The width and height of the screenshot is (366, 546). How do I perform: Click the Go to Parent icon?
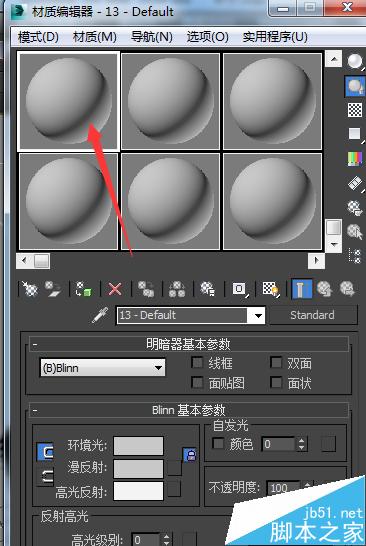tap(324, 289)
